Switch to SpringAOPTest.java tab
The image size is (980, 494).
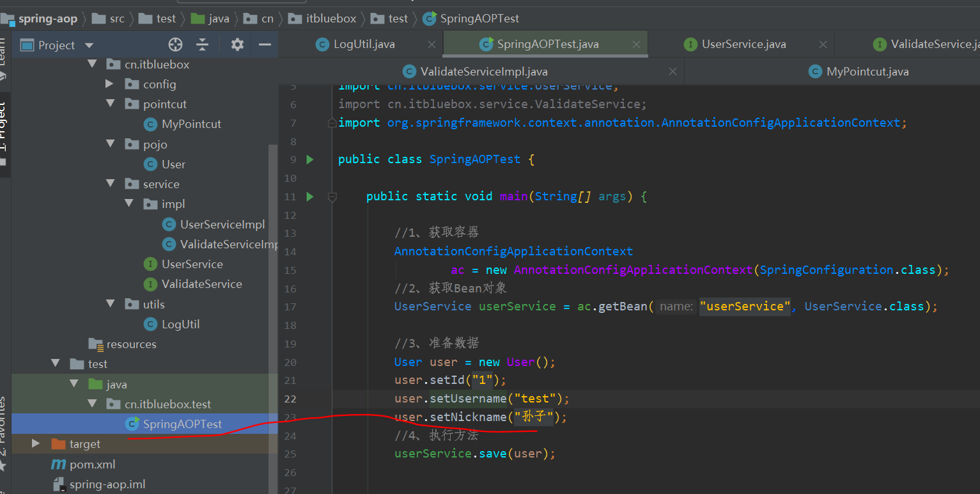tap(548, 44)
